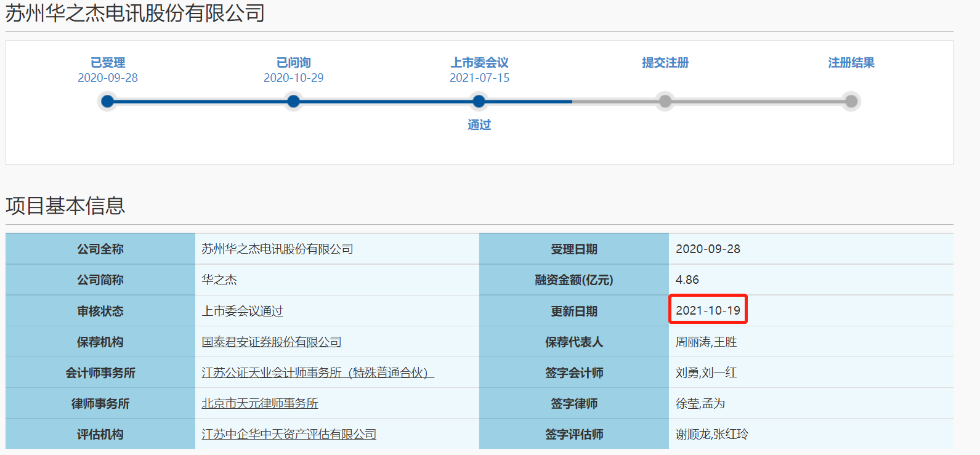This screenshot has width=980, height=455.
Task: Click the 更新日期 header cell
Action: pos(574,311)
